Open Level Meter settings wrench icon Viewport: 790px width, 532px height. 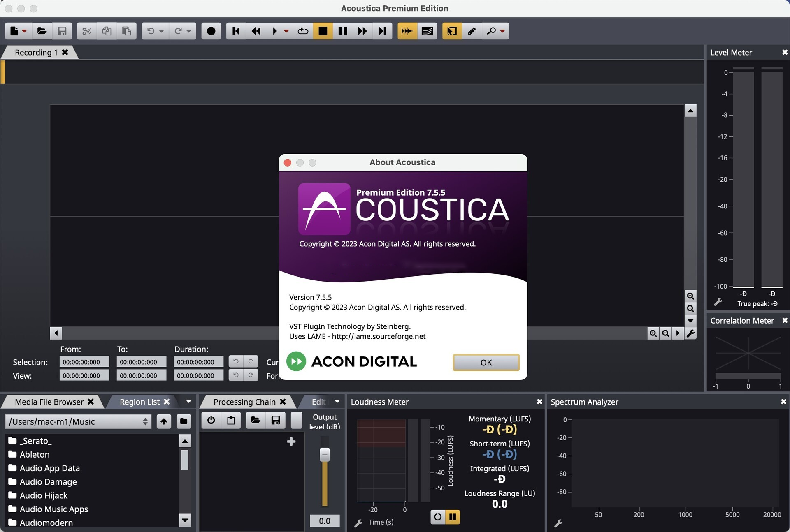(x=718, y=302)
